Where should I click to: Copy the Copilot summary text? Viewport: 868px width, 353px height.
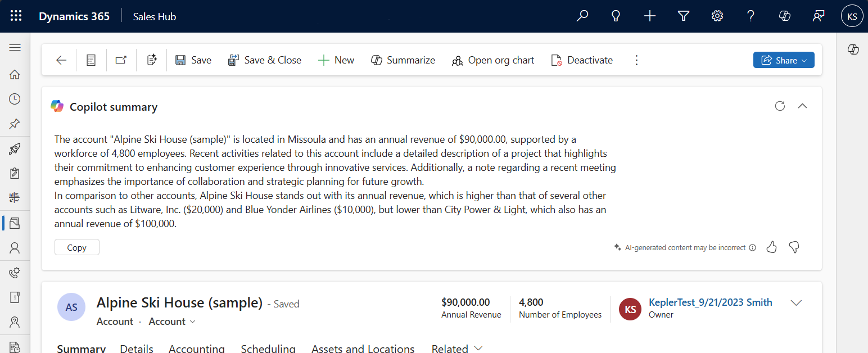point(77,247)
